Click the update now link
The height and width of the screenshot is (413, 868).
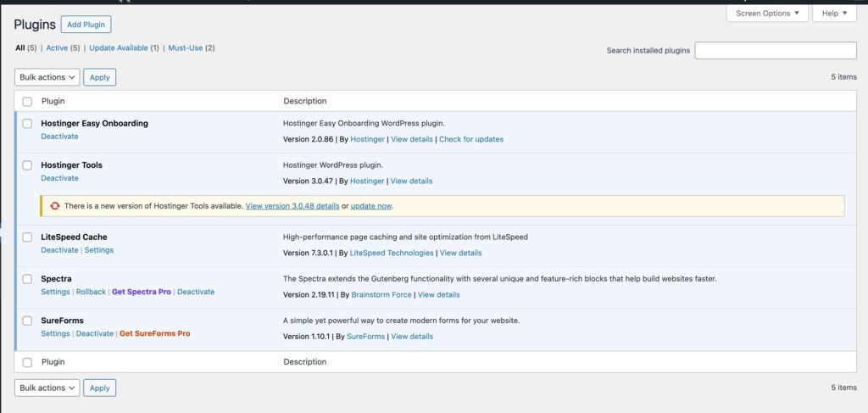371,206
